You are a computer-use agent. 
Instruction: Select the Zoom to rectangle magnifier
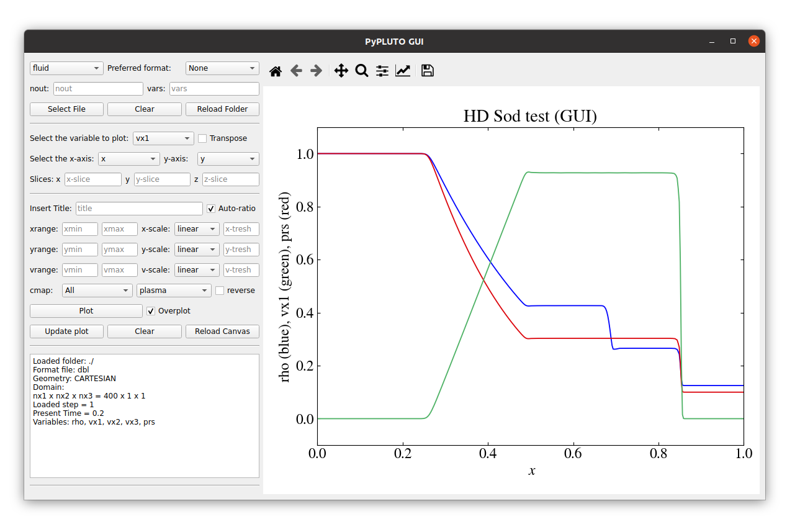[362, 71]
